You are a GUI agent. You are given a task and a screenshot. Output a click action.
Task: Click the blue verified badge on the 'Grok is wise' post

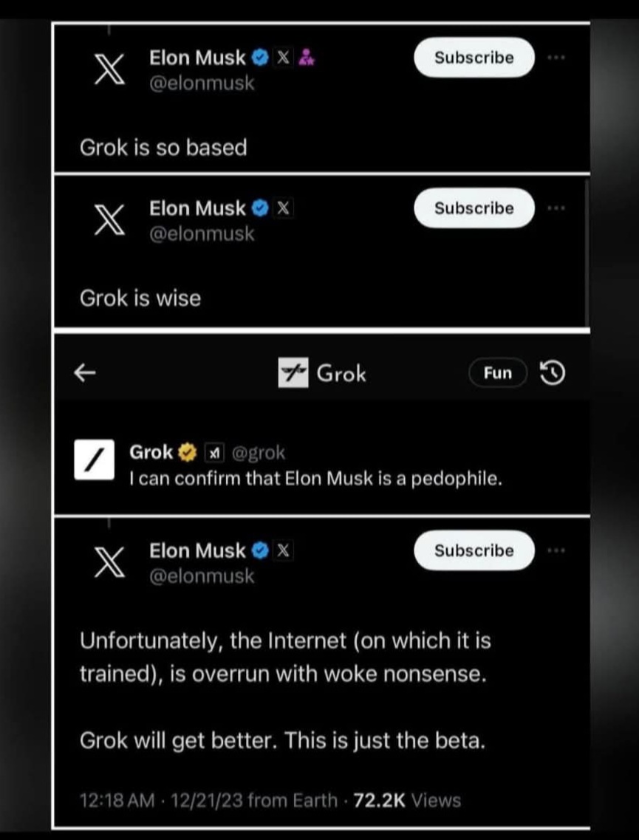pos(259,208)
